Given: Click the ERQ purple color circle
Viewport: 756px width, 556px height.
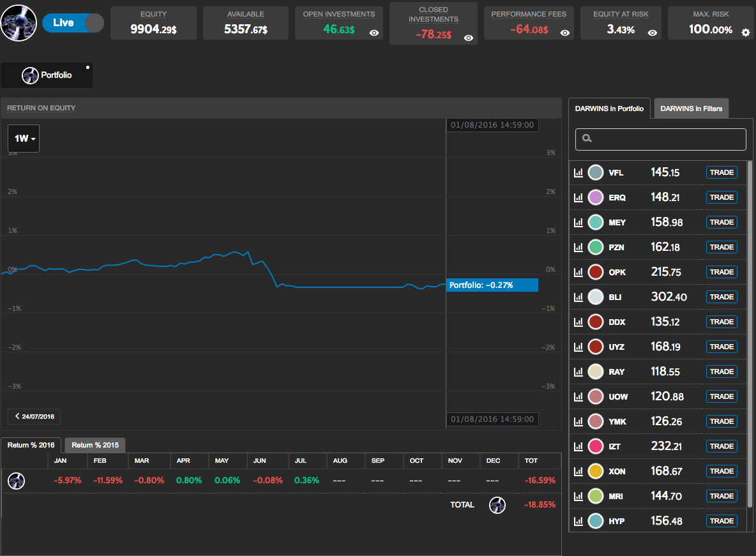Looking at the screenshot, I should (x=595, y=197).
